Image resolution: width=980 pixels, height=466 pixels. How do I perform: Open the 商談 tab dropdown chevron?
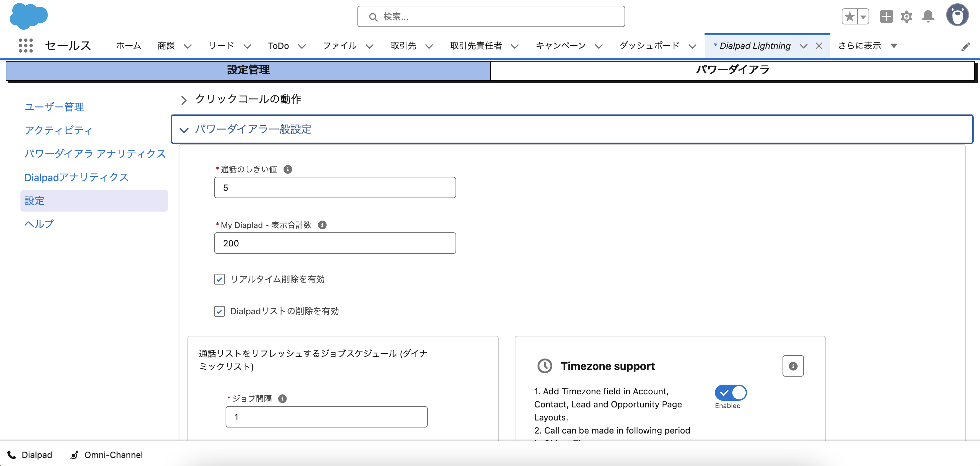coord(187,47)
